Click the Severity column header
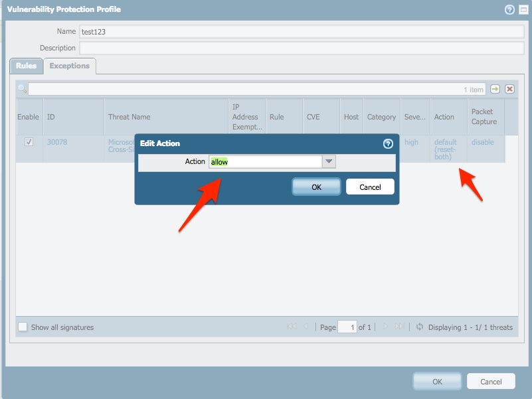Image resolution: width=532 pixels, height=399 pixels. tap(415, 117)
